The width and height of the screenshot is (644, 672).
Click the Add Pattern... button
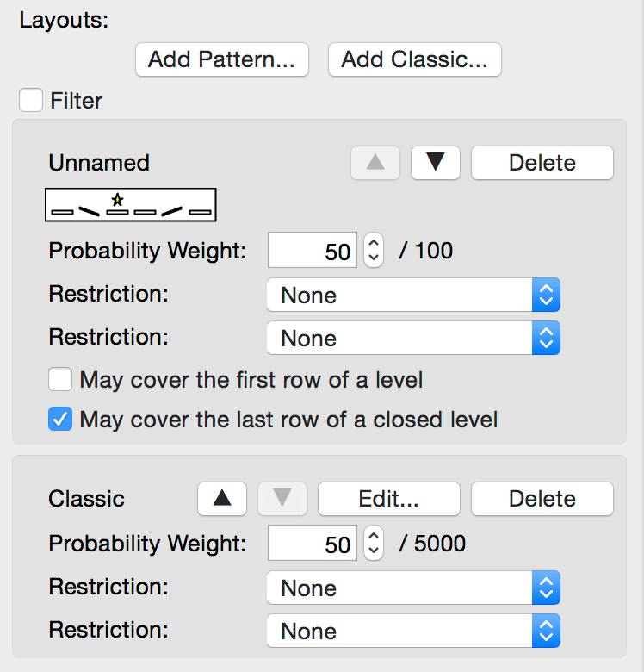click(222, 59)
